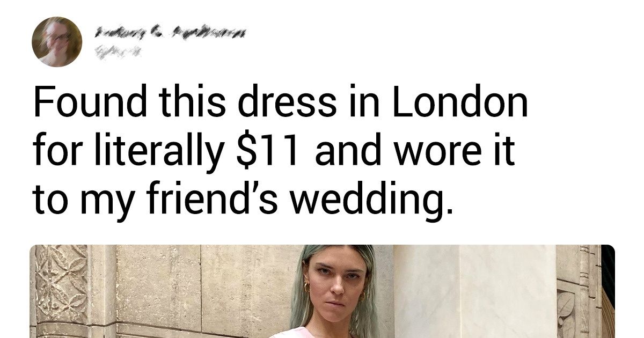Viewport: 644px width, 338px height.
Task: Select the word "wedding" in the post
Action: (x=370, y=200)
